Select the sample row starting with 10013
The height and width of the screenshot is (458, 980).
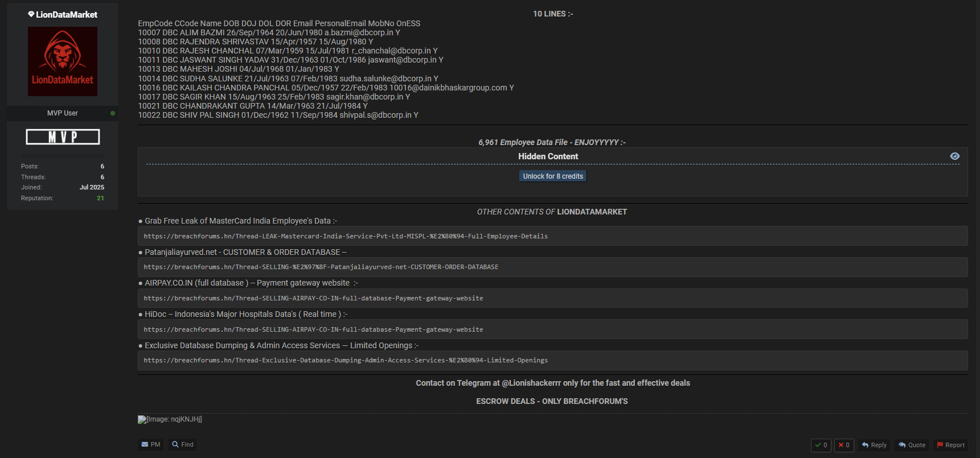coord(239,69)
